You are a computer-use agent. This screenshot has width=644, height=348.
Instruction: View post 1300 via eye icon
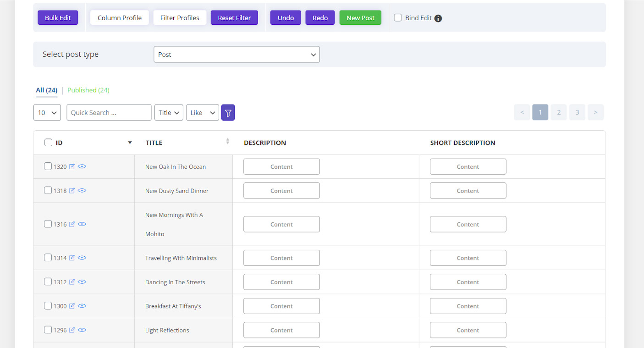(82, 306)
